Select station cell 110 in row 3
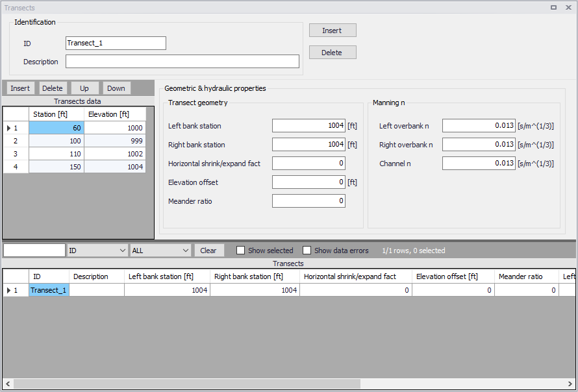 pos(57,154)
